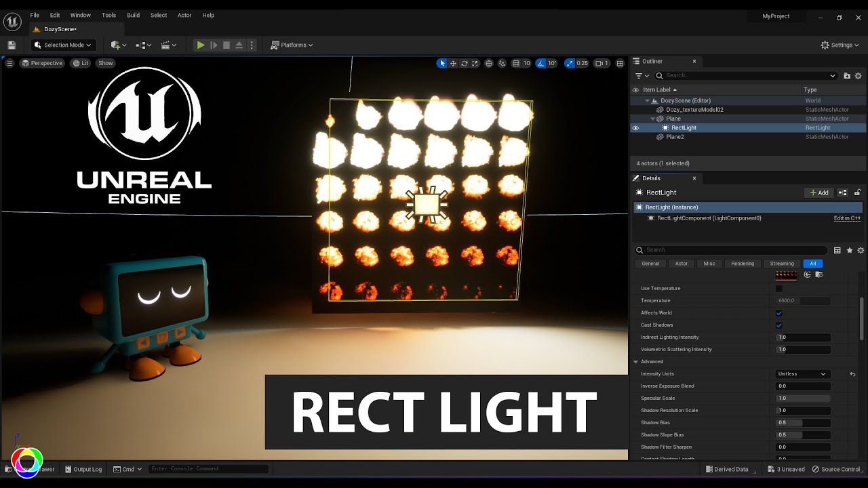The height and width of the screenshot is (488, 868).
Task: Click the viewport hamburger options menu icon
Action: [x=9, y=63]
